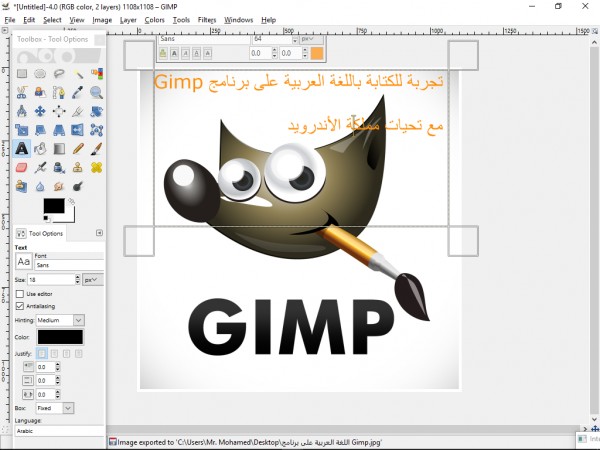Select the Zoom magnifier tool

coord(96,92)
